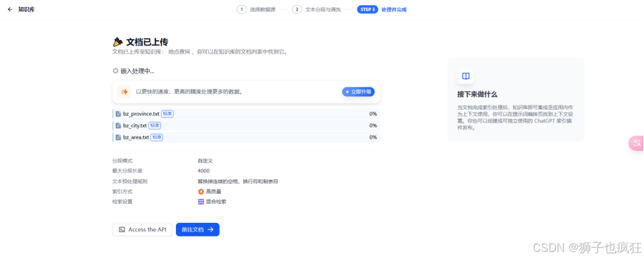Click the file icon for bz_city.txt
The width and height of the screenshot is (644, 259).
118,126
